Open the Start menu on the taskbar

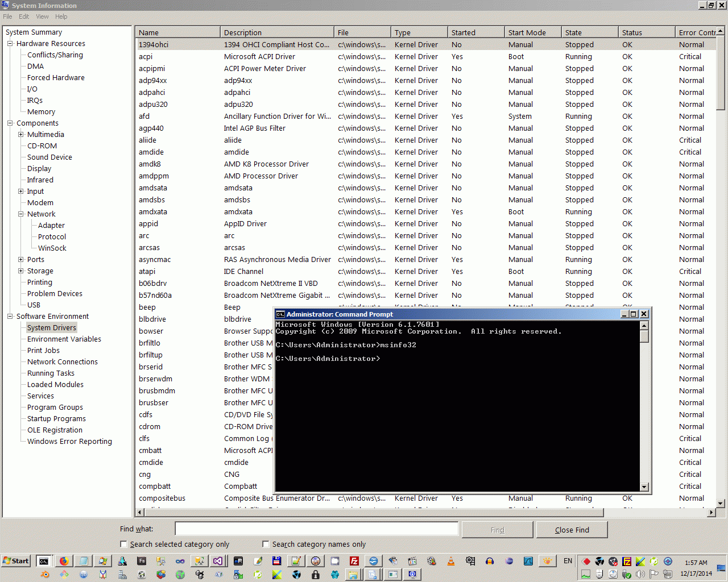pos(16,561)
